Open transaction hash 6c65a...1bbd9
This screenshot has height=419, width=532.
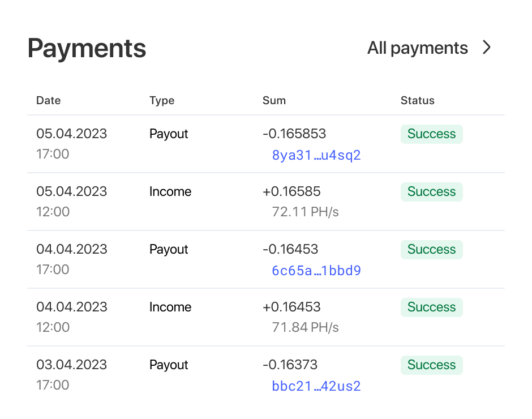316,271
